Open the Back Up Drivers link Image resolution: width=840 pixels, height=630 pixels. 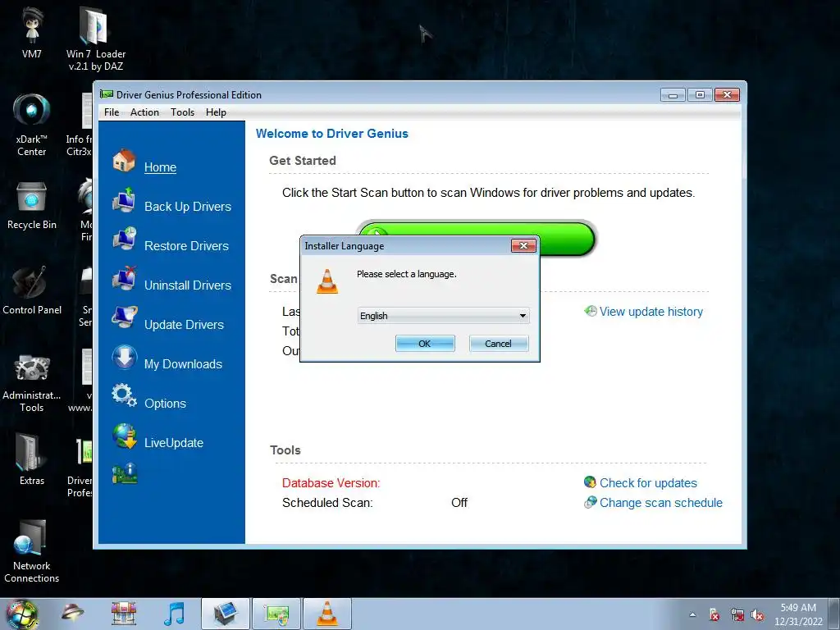[x=188, y=206]
